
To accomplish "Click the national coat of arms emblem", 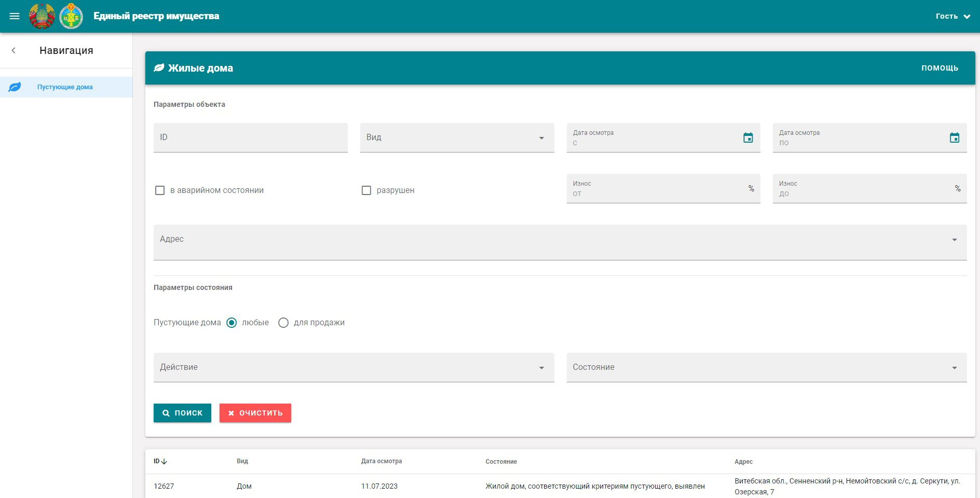I will pyautogui.click(x=42, y=16).
